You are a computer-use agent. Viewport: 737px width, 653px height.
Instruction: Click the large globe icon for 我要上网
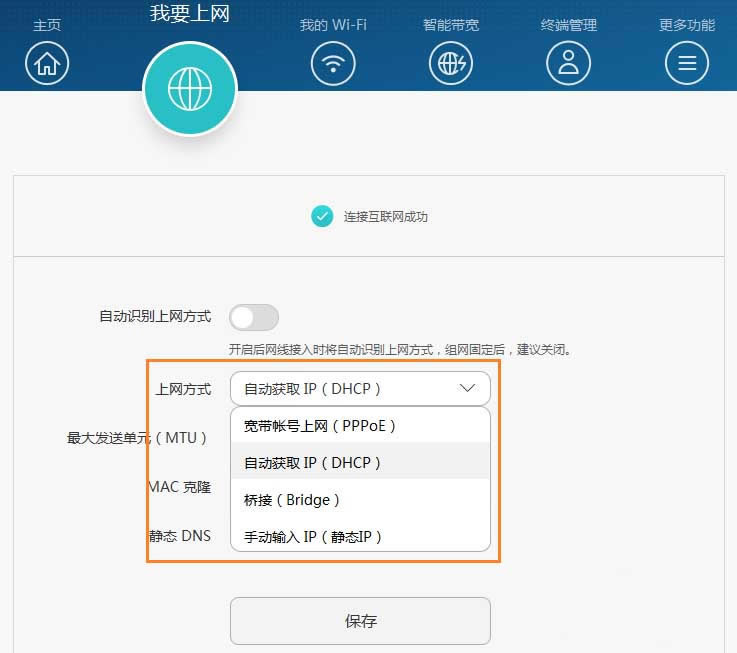pos(190,89)
